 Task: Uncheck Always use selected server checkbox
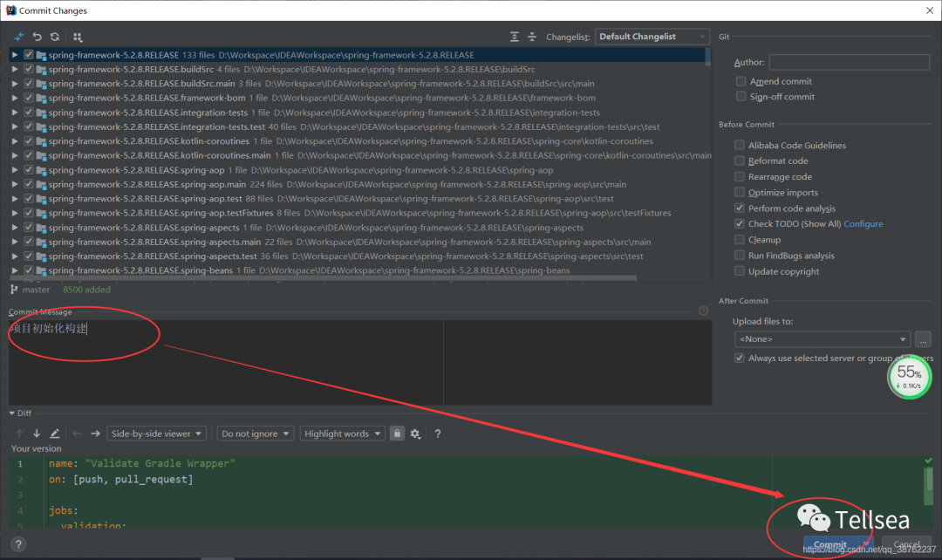pos(740,359)
